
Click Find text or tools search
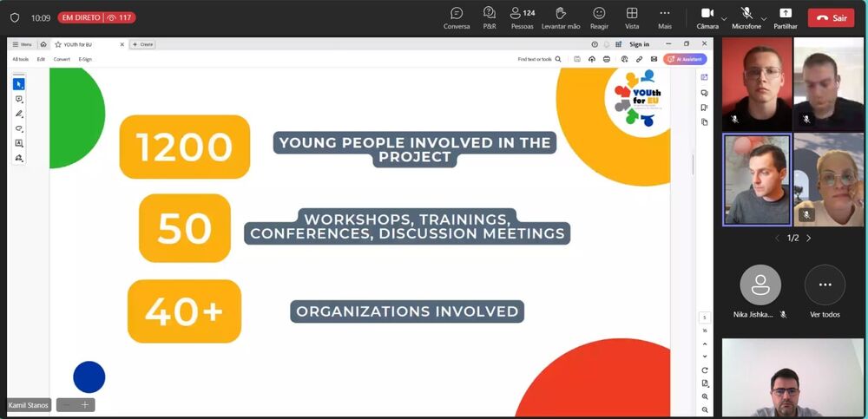click(540, 59)
